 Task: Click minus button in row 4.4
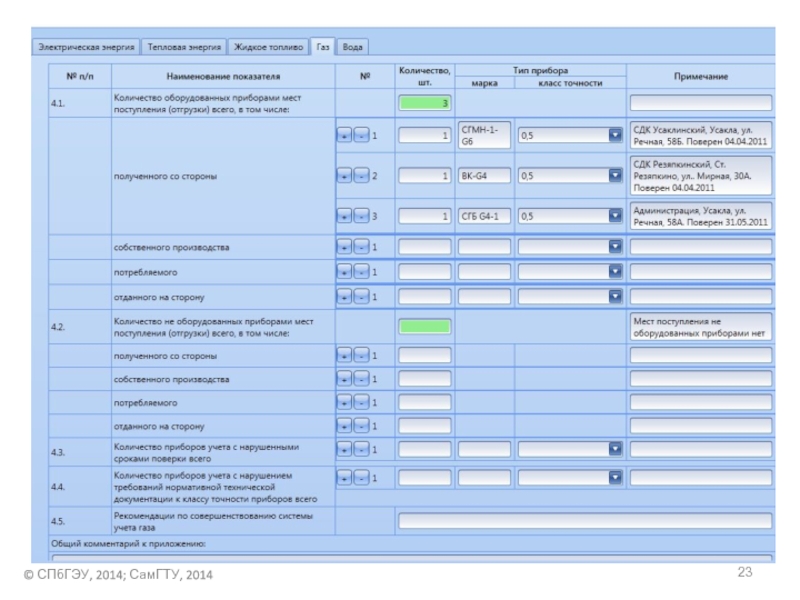[x=361, y=478]
